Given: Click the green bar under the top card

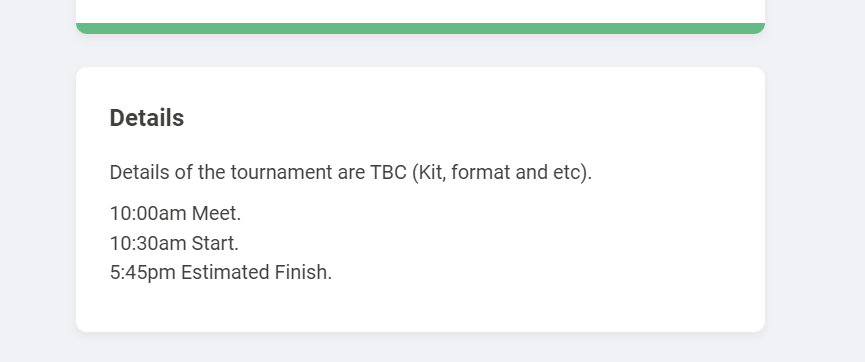Looking at the screenshot, I should pyautogui.click(x=420, y=28).
